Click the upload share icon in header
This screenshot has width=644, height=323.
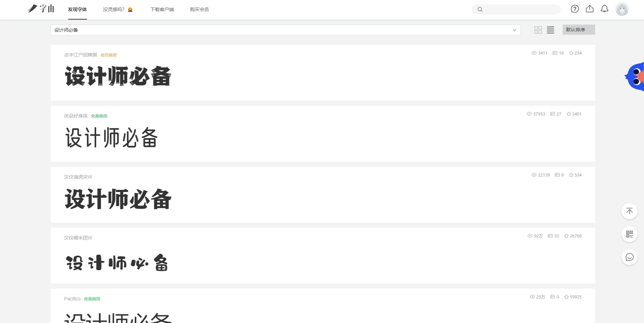590,9
